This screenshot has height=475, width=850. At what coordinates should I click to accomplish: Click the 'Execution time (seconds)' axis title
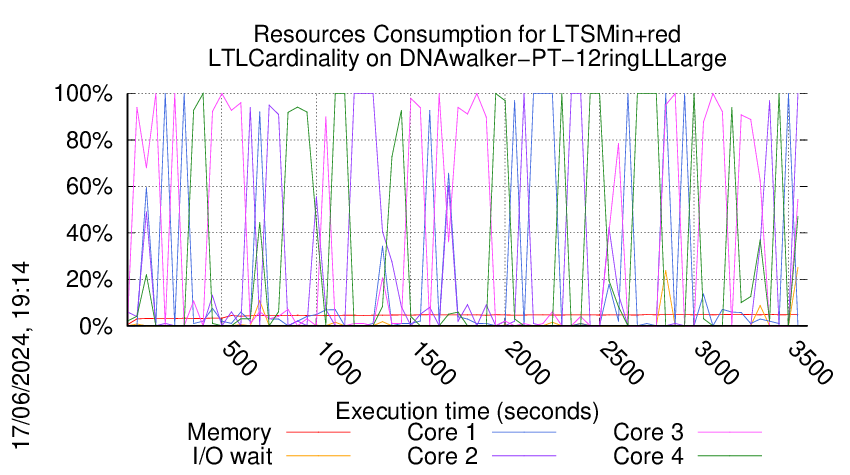[467, 412]
